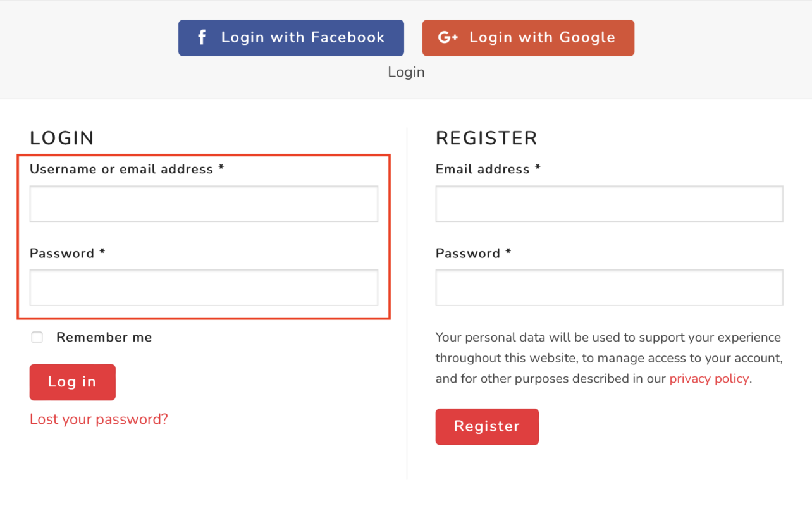This screenshot has height=506, width=812.
Task: Click the "Remember me" label text
Action: 104,337
